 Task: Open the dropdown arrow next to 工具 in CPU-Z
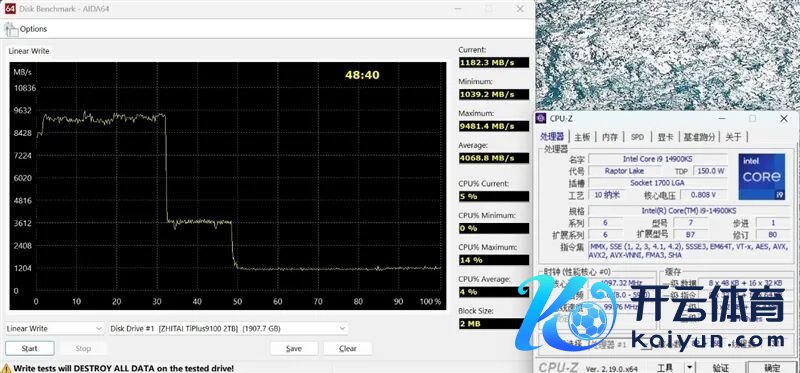pos(689,367)
